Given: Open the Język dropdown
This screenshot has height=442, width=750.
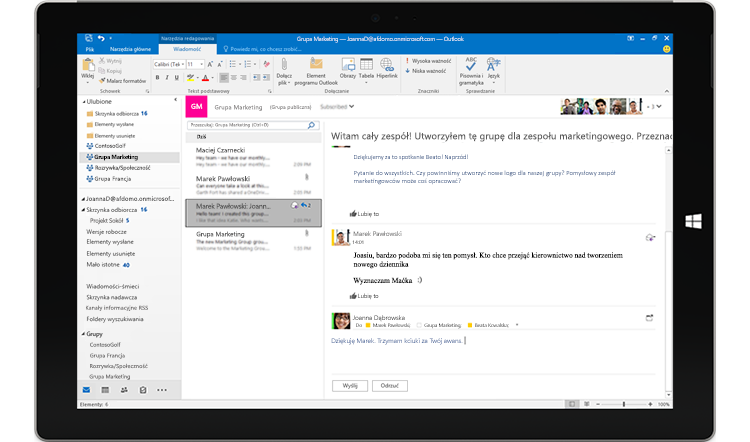Looking at the screenshot, I should coord(494,82).
